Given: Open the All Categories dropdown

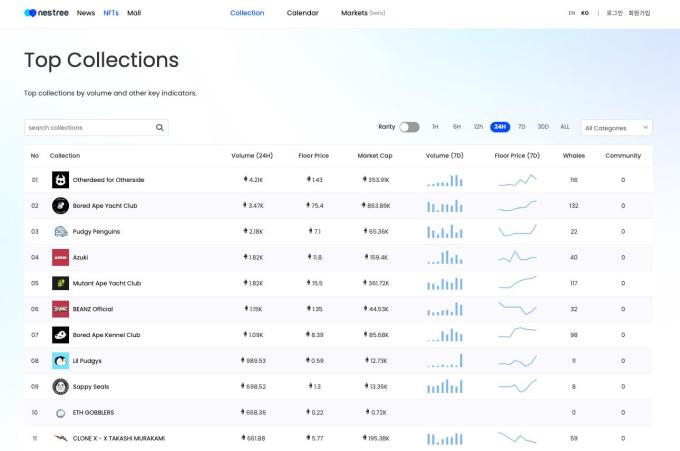Looking at the screenshot, I should click(616, 128).
